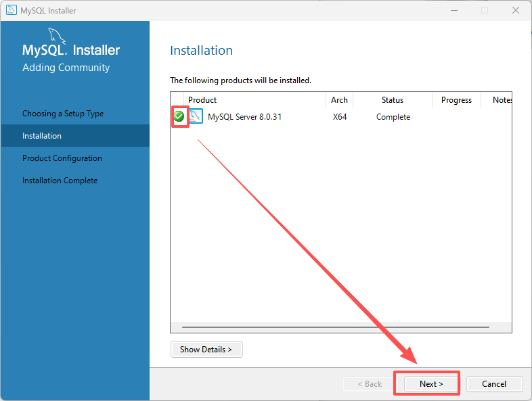Close the MySQL Installer window
The height and width of the screenshot is (401, 532).
pyautogui.click(x=516, y=10)
